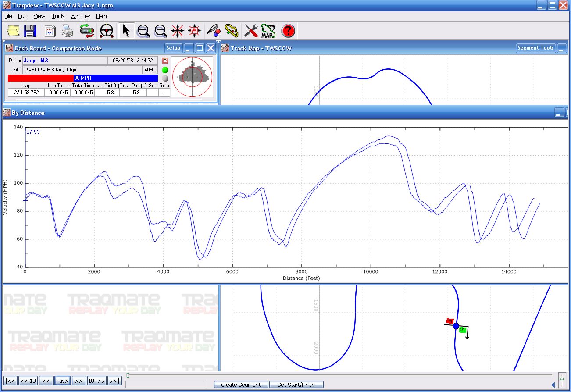571x392 pixels.
Task: Click the Dash Board window title icon
Action: [9, 48]
